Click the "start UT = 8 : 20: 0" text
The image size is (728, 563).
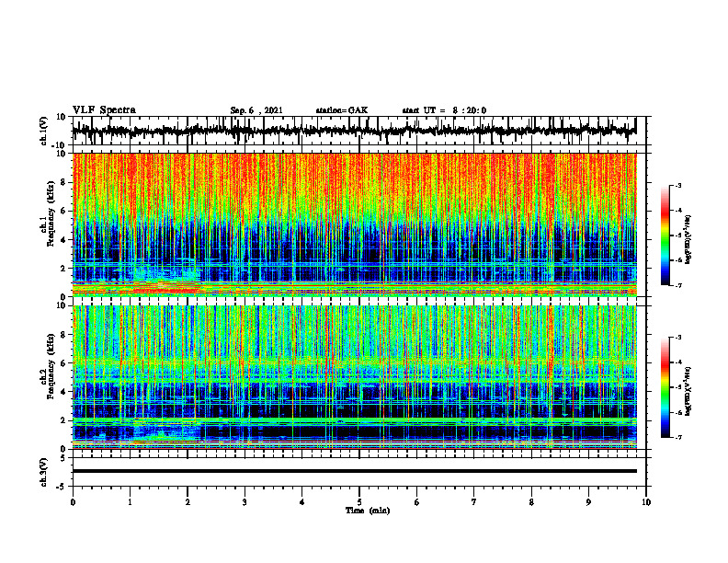444,110
